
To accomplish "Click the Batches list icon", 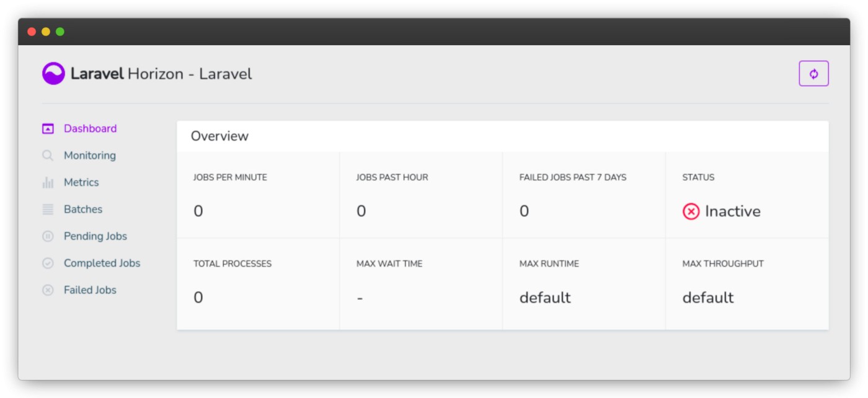I will [x=48, y=210].
